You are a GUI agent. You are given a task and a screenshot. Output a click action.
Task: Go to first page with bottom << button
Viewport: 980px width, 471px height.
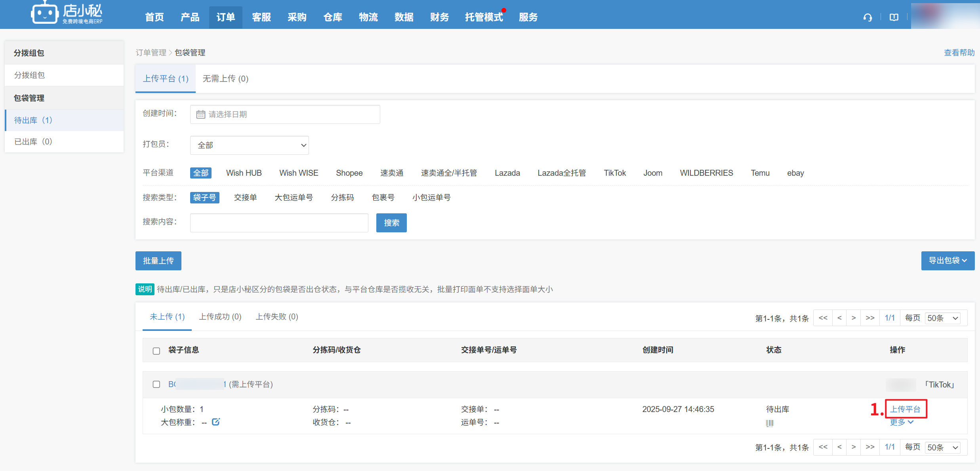pyautogui.click(x=823, y=447)
